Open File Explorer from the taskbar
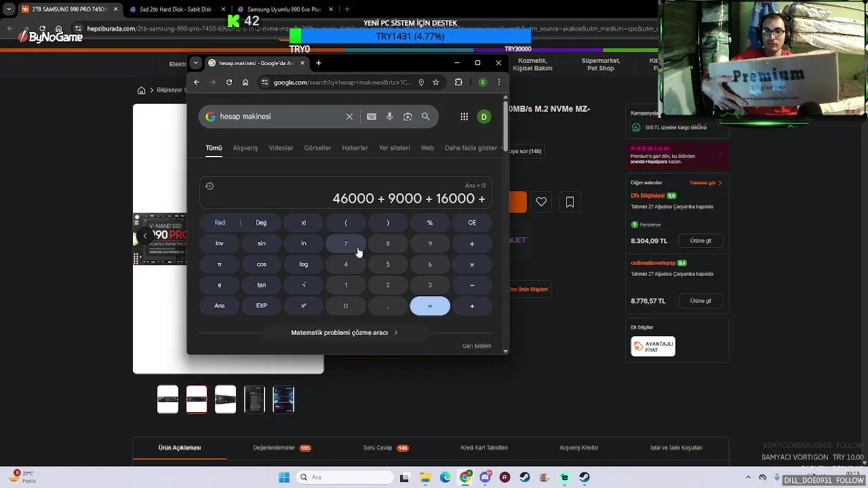Screen dimensions: 868x488 425,477
